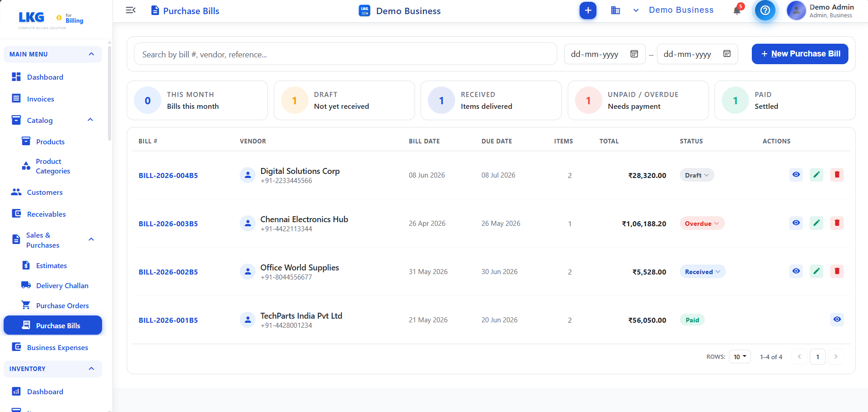Viewport: 868px width, 412px height.
Task: Open the business building icon in the header
Action: [x=616, y=10]
